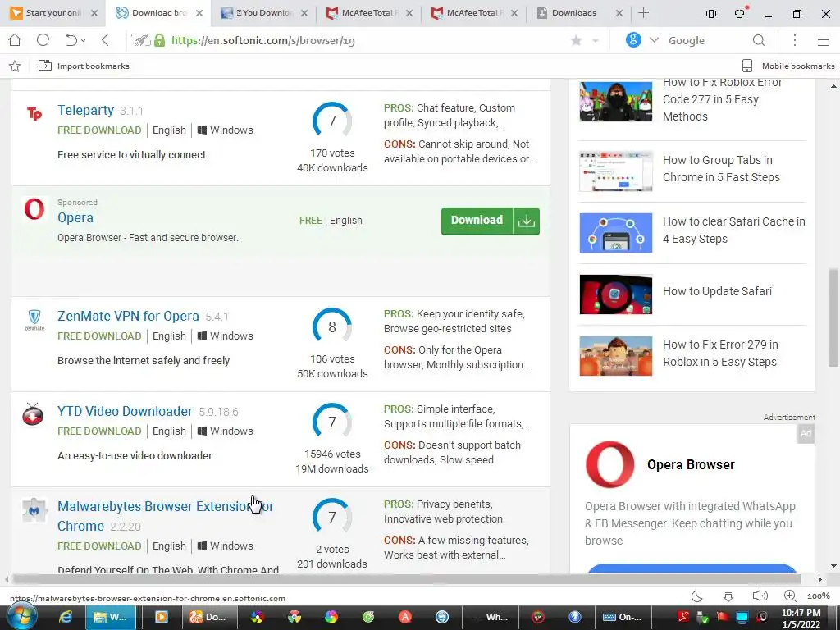This screenshot has width=840, height=630.
Task: Open 'How to clear Safari Cache' article
Action: [734, 231]
